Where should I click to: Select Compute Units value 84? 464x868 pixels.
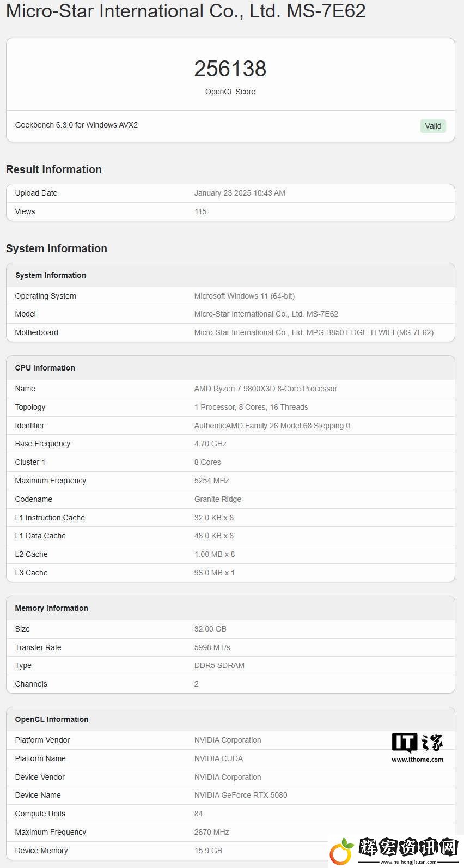[x=198, y=814]
